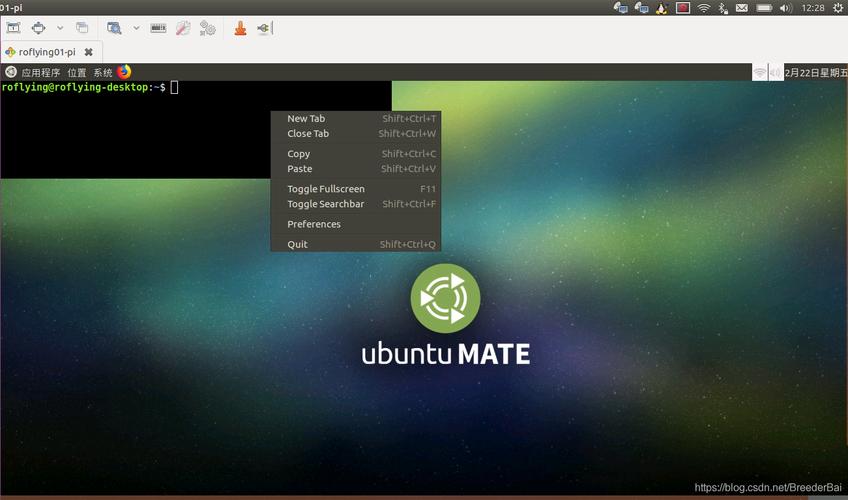The width and height of the screenshot is (848, 500).
Task: Open dropdown arrow beside the scaled mode icon
Action: click(x=136, y=28)
